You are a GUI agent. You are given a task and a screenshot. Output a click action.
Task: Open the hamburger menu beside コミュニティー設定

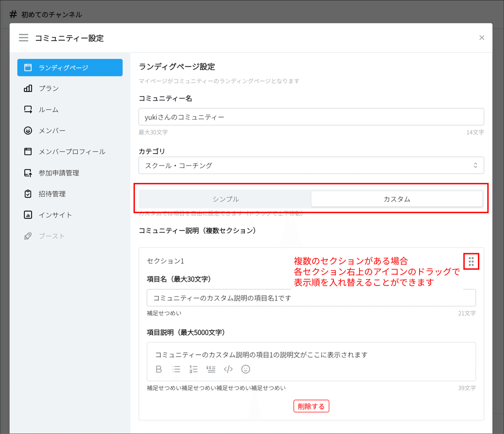(x=24, y=38)
